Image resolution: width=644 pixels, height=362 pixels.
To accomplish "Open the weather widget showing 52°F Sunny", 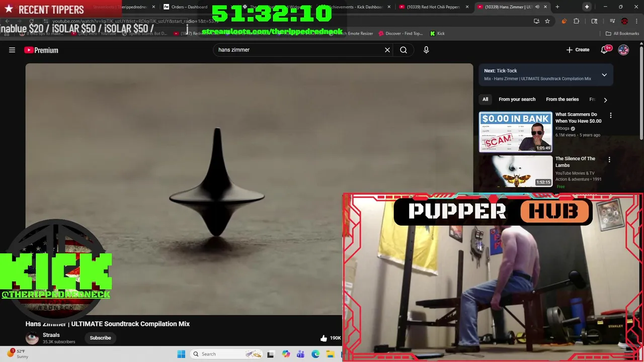I will (x=18, y=354).
